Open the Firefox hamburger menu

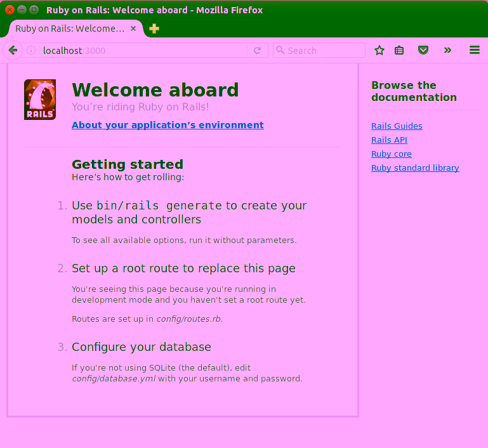tap(474, 50)
